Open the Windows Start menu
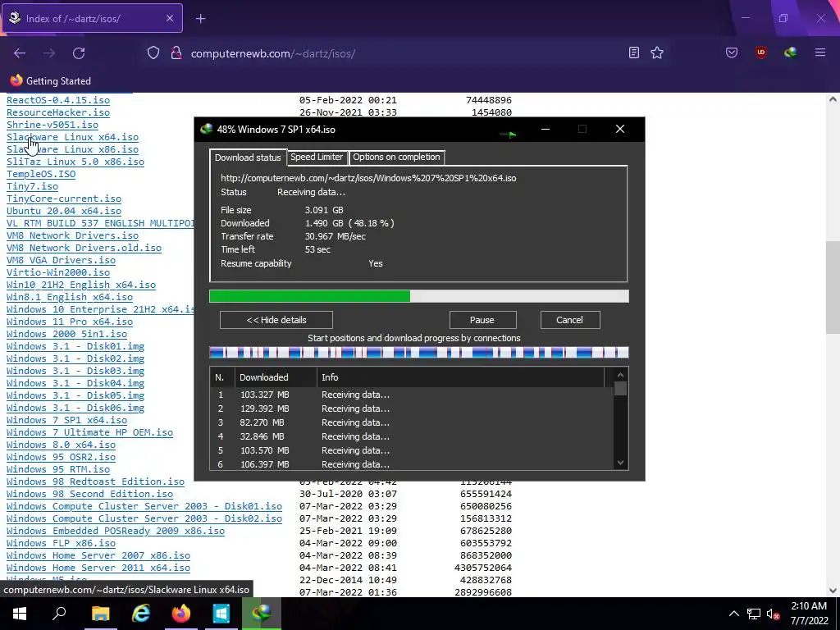 click(x=20, y=614)
